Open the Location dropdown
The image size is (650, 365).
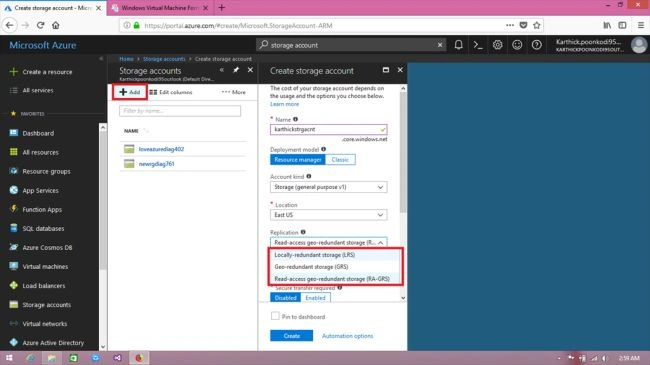pyautogui.click(x=328, y=215)
